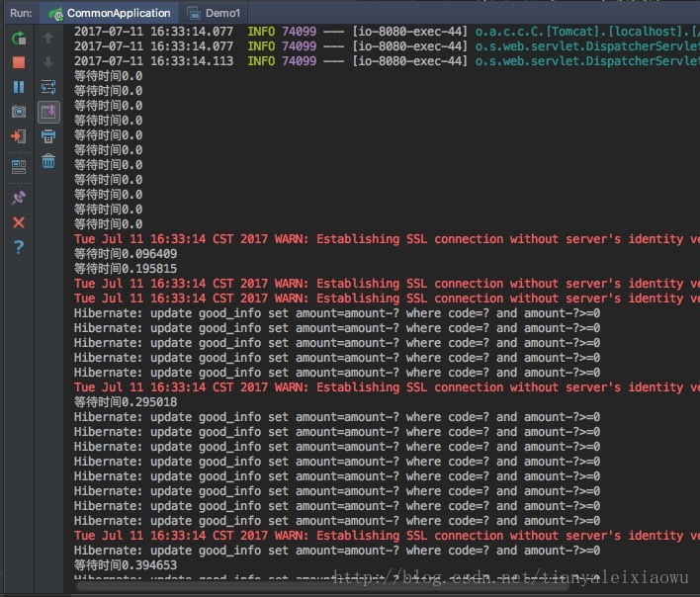Viewport: 700px width, 597px height.
Task: Clear all console output with the trash icon
Action: [48, 161]
